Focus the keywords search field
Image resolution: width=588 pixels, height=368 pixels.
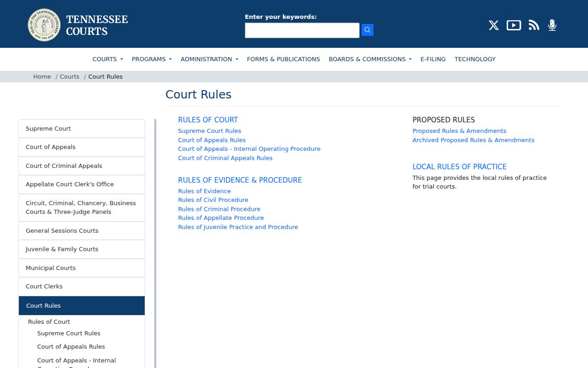tap(302, 30)
